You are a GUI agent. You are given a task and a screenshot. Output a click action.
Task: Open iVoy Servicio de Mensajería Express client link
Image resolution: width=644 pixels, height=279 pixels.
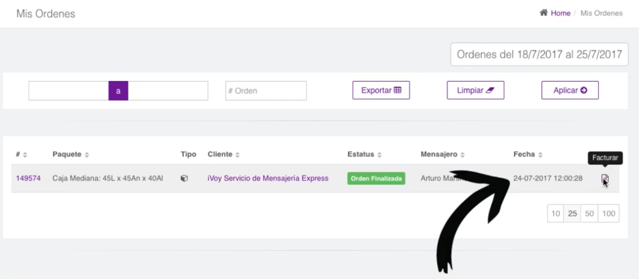pos(268,178)
